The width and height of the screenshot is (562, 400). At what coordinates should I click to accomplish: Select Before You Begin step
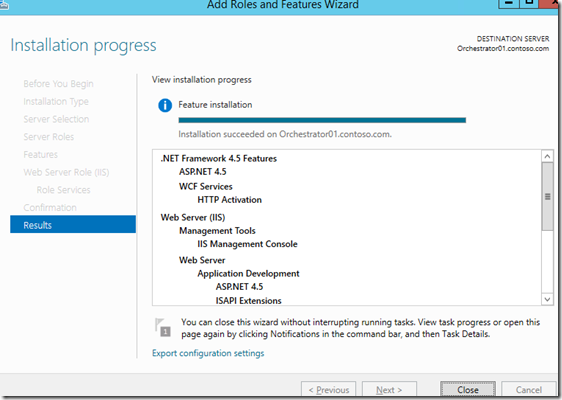click(x=58, y=84)
